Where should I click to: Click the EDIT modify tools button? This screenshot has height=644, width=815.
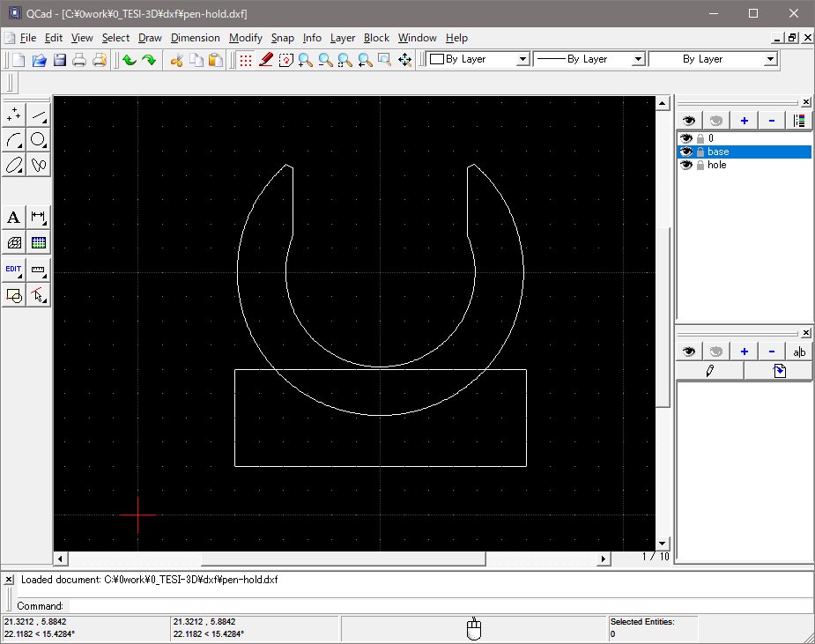click(15, 270)
